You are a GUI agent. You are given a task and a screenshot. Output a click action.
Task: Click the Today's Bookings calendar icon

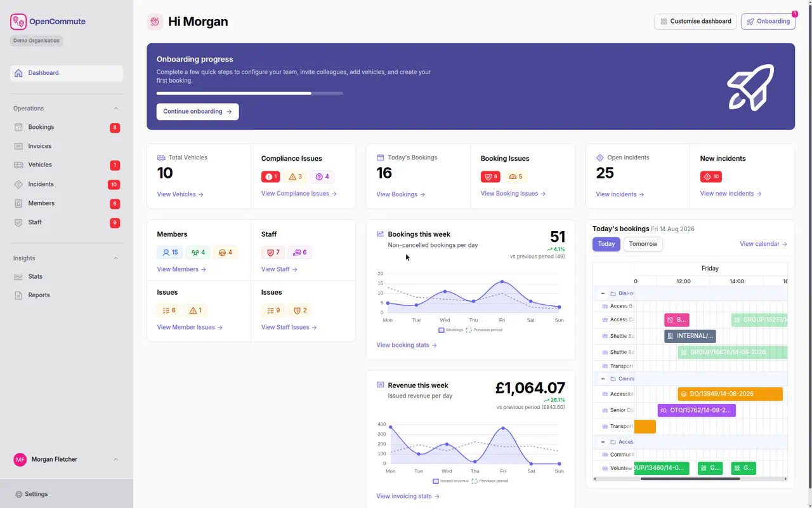pos(381,157)
